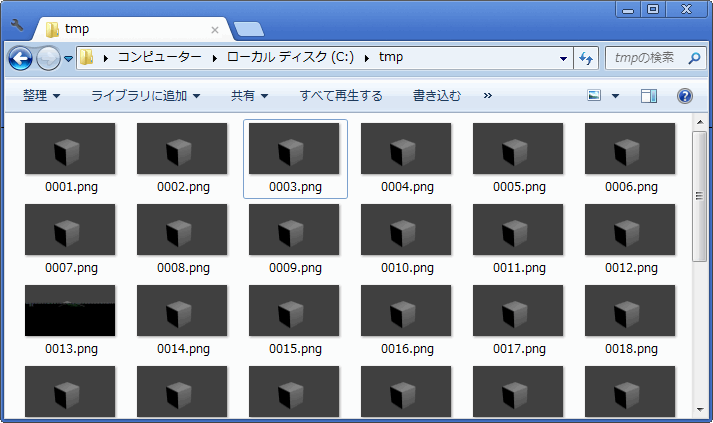This screenshot has width=713, height=423.
Task: Select thumbnail 0006.png
Action: (630, 148)
